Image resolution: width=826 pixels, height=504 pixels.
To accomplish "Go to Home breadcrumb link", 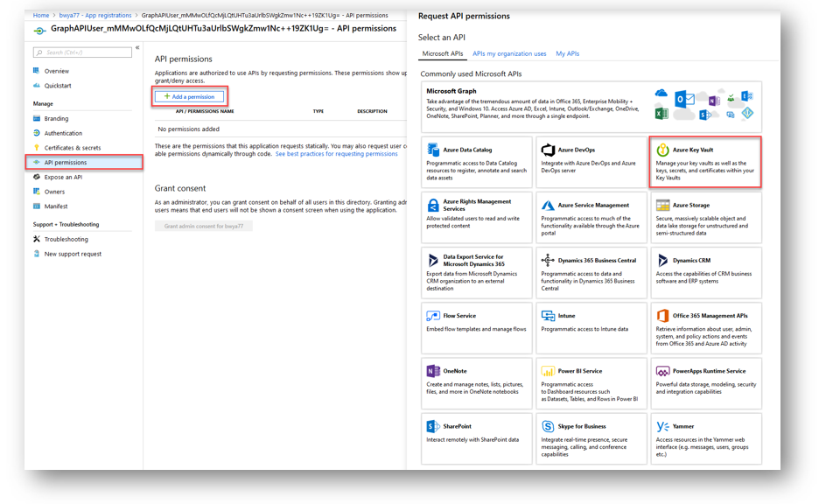I will [40, 15].
